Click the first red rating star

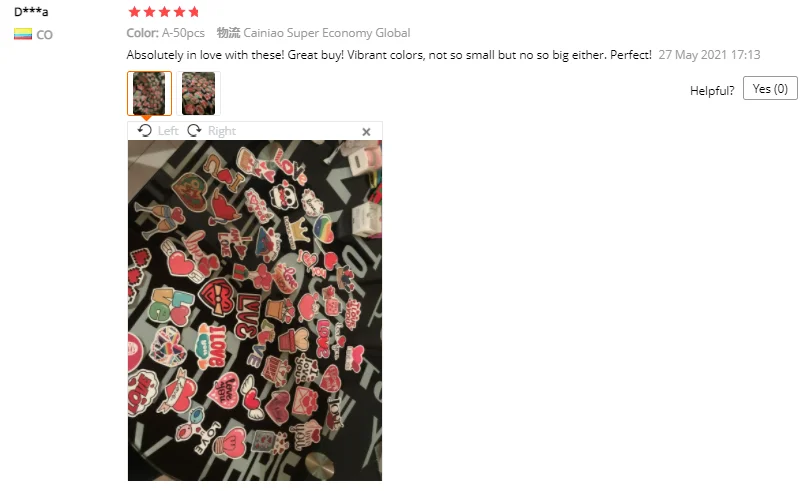(134, 12)
